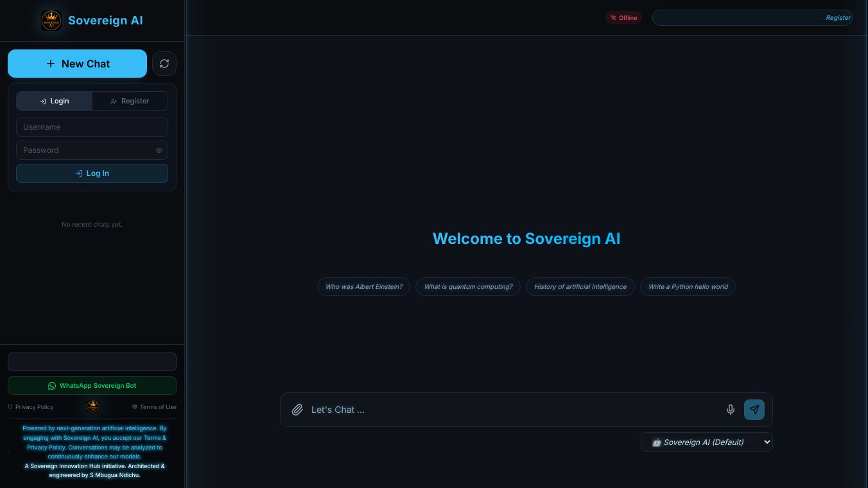Image resolution: width=868 pixels, height=488 pixels.
Task: Open the Sovereign AI (Default) model dropdown
Action: (x=707, y=442)
